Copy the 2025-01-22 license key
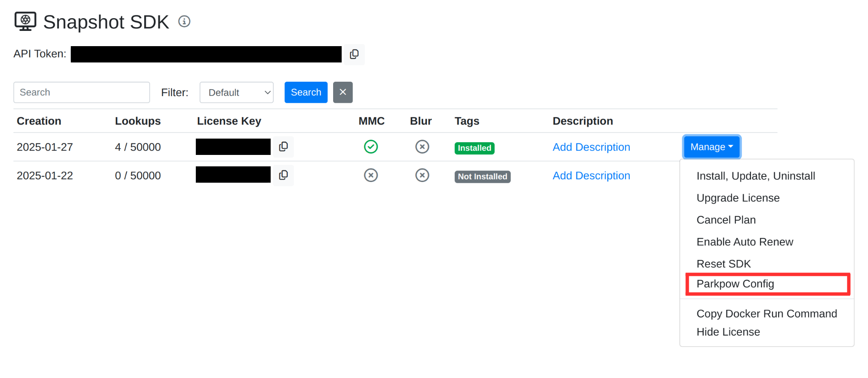Image resolution: width=868 pixels, height=378 pixels. pos(284,175)
